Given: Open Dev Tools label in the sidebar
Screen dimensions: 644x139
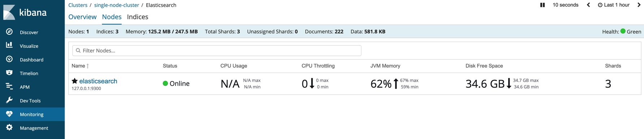Looking at the screenshot, I should click(30, 101).
